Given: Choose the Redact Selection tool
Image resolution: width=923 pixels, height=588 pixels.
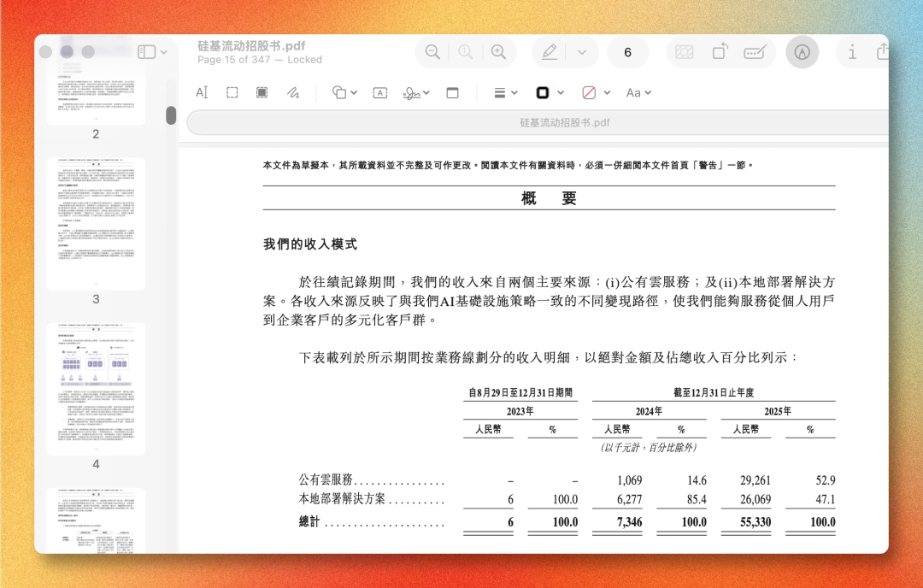Looking at the screenshot, I should click(262, 92).
